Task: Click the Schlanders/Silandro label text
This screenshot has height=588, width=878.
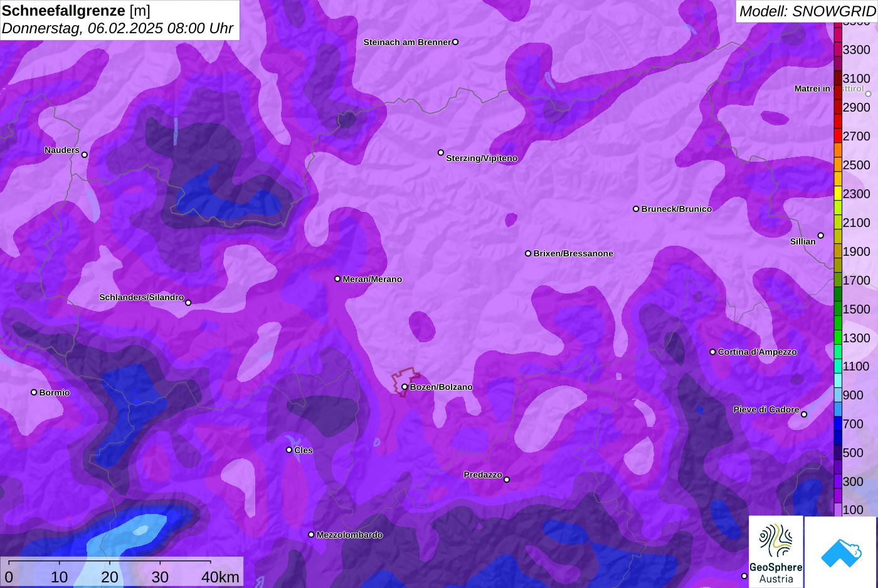Action: 142,297
